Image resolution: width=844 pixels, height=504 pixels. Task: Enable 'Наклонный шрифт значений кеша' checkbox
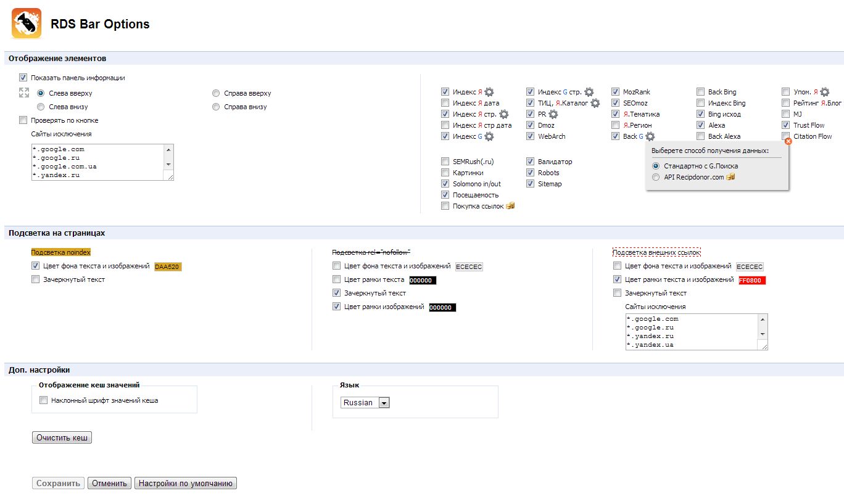[43, 400]
